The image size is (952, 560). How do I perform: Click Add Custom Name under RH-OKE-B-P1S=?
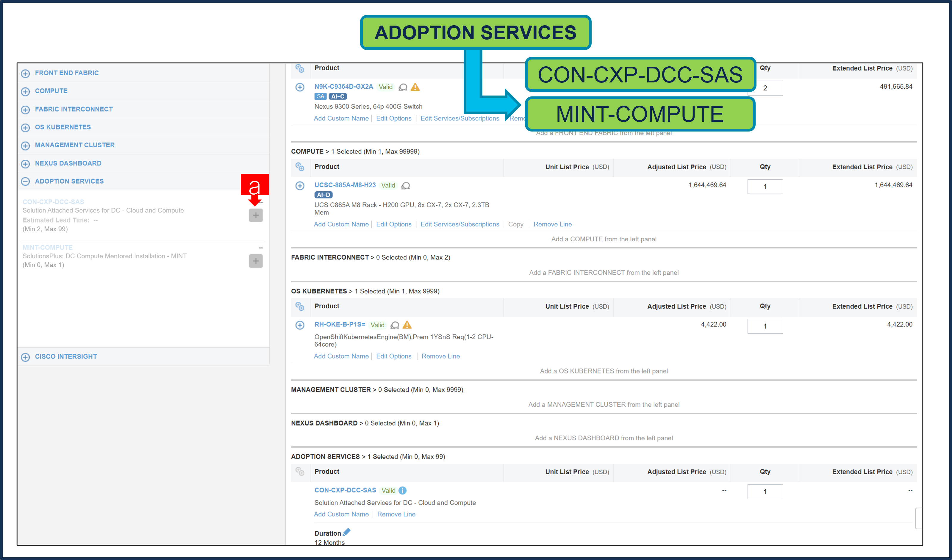pos(341,356)
